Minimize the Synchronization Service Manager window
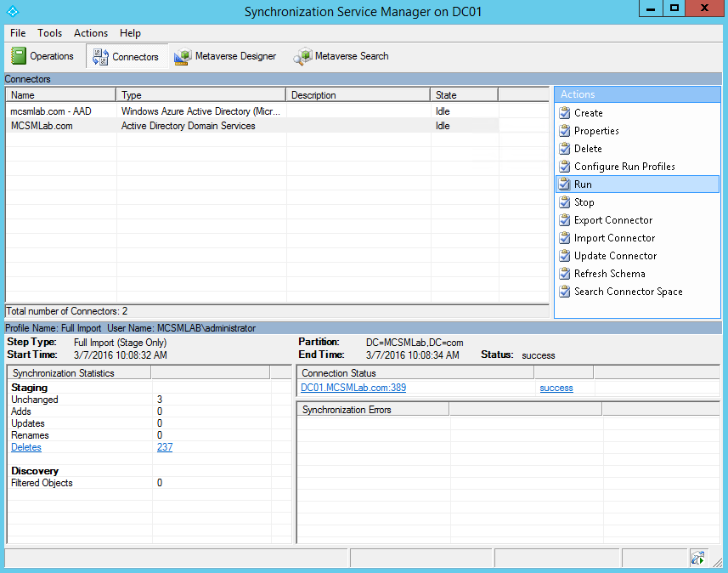Screen dimensions: 728x573 click(651, 9)
